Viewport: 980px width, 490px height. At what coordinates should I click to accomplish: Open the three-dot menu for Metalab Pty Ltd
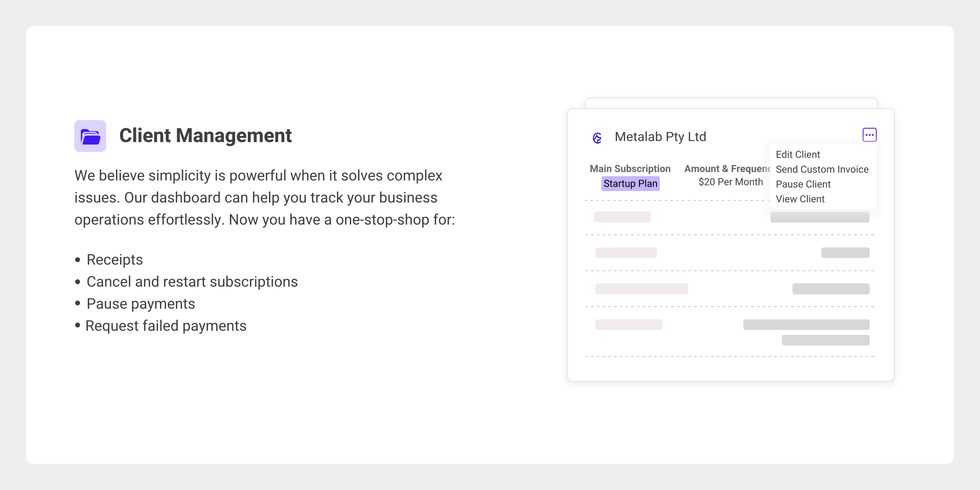tap(869, 135)
